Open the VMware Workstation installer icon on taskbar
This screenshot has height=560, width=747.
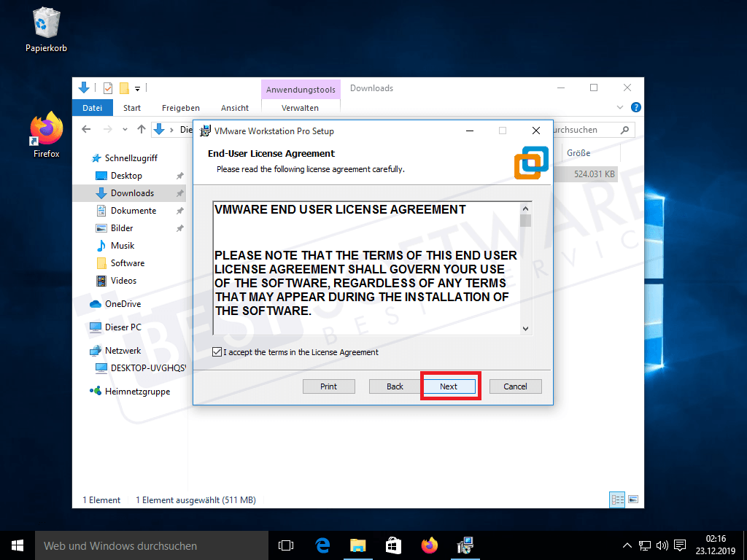tap(465, 545)
